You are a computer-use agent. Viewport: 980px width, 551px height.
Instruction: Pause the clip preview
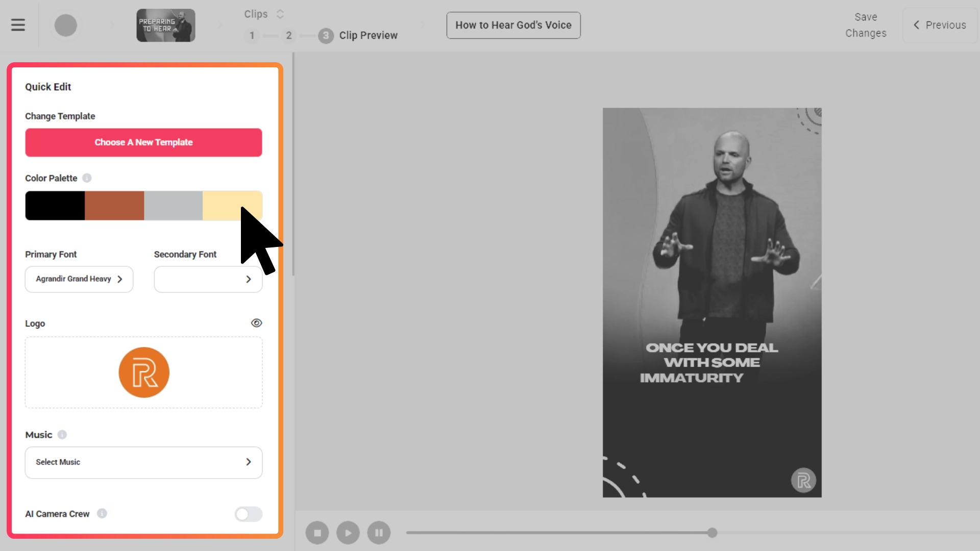coord(379,533)
